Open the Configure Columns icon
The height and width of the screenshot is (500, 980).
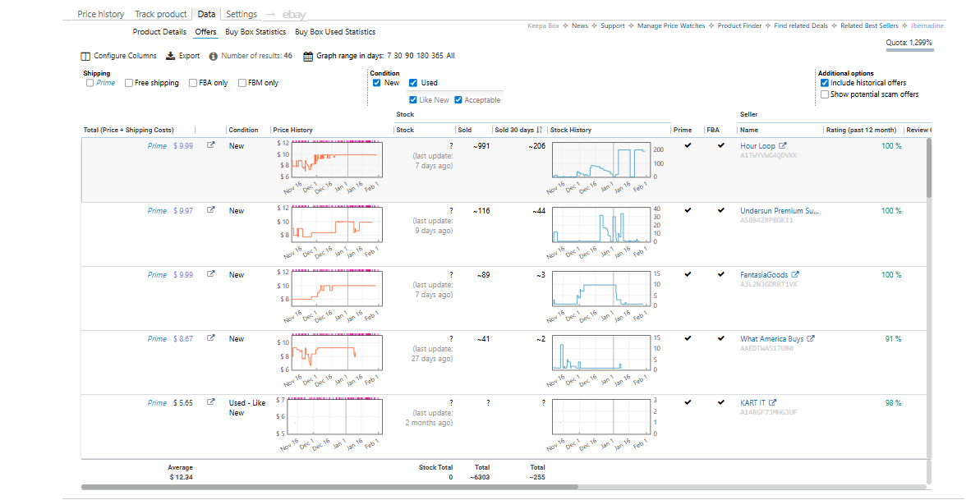(x=85, y=57)
